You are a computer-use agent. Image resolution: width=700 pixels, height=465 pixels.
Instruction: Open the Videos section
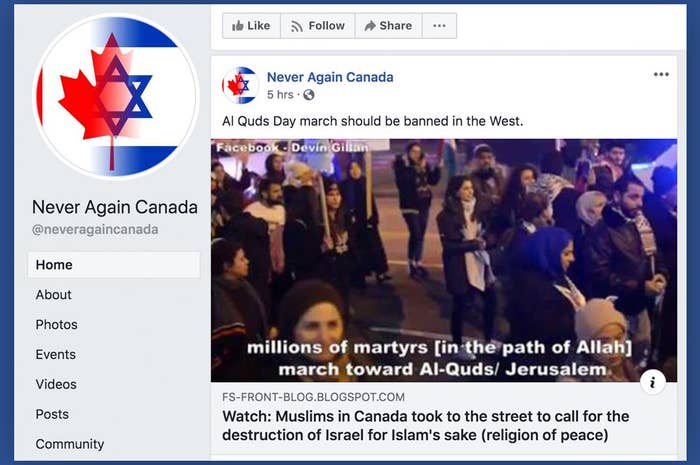pos(56,385)
